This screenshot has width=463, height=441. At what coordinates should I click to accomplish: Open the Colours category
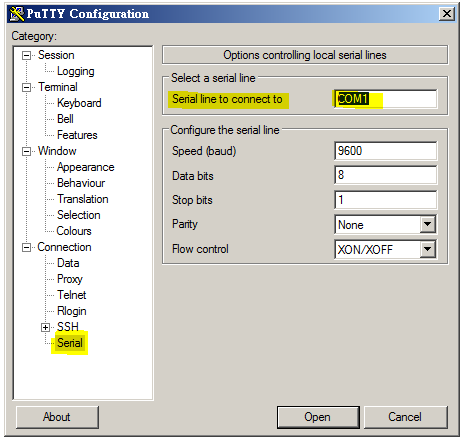click(x=74, y=231)
